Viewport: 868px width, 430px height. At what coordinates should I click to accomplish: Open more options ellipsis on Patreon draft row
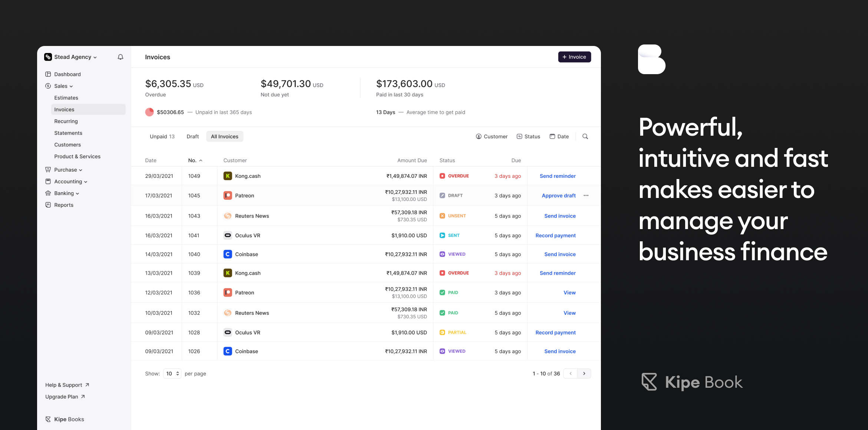[x=586, y=195]
